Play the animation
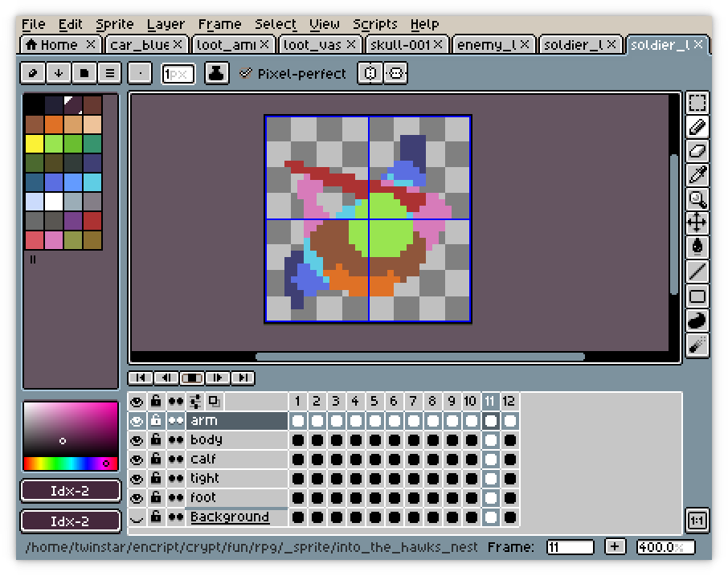728x576 pixels. tap(192, 378)
